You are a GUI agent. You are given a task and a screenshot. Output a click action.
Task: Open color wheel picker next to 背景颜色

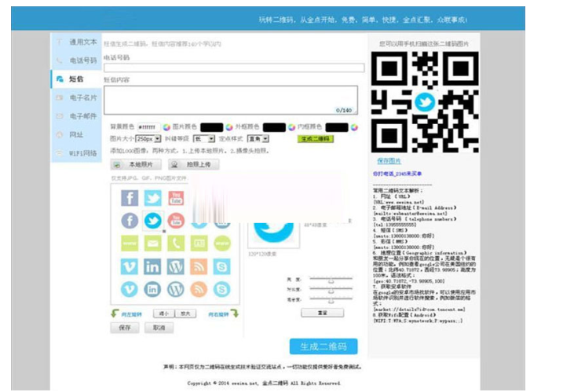pos(166,126)
